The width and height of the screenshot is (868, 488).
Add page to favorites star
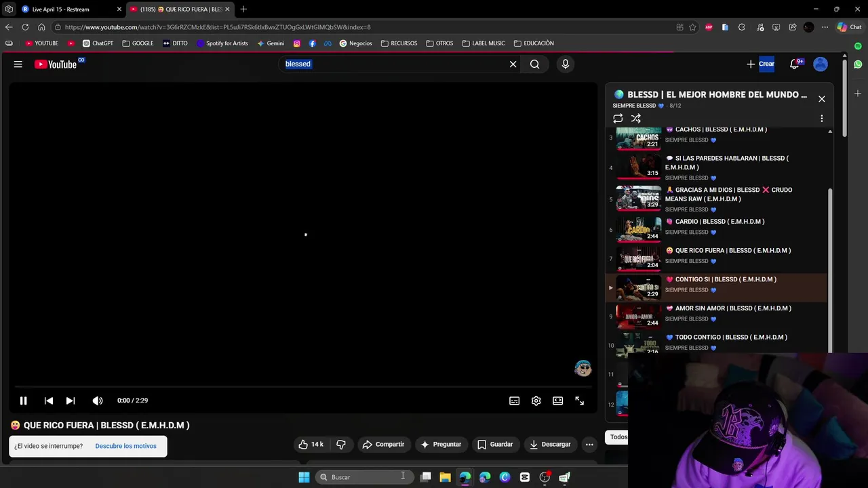coord(692,27)
